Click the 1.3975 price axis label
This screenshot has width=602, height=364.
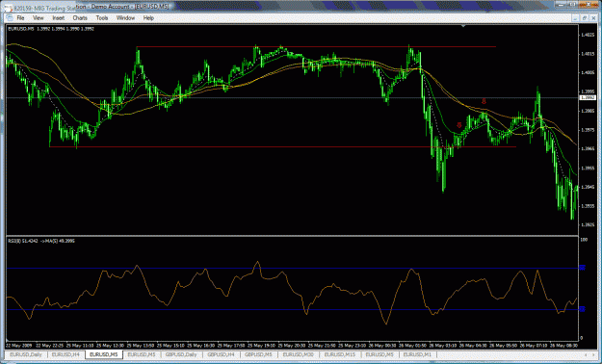(588, 130)
